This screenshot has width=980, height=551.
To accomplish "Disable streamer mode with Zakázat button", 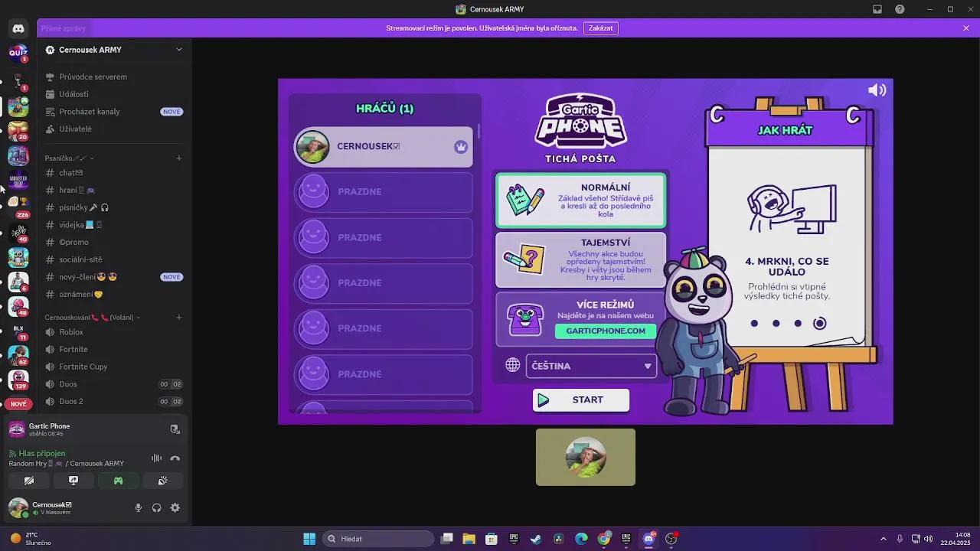I will coord(601,28).
